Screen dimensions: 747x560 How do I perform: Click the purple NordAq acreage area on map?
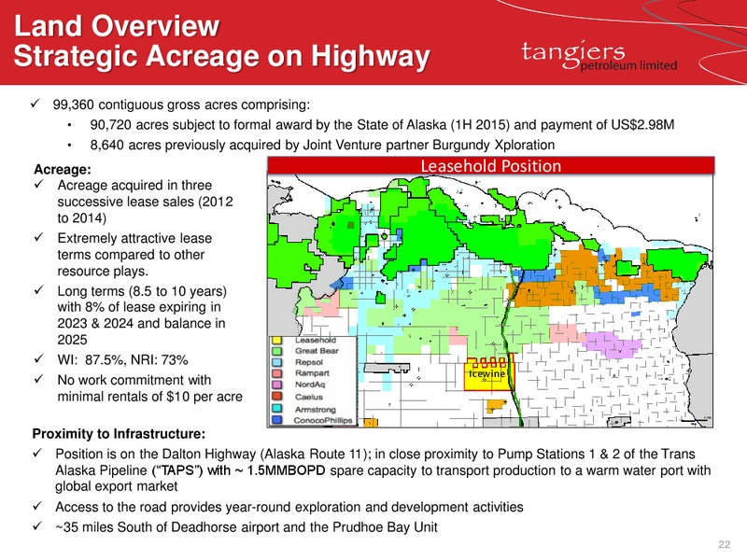[613, 343]
